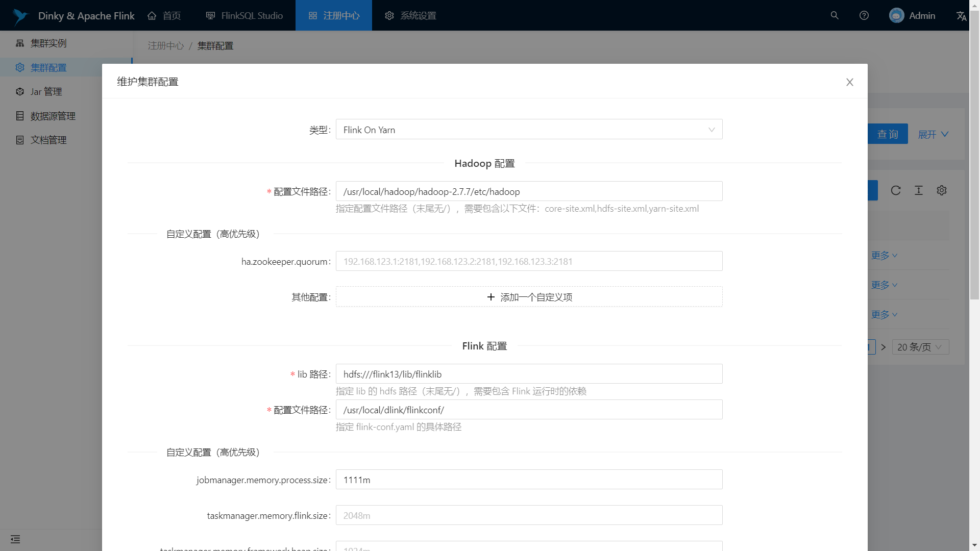Focus the ha.zookeeper.quorum input field
980x551 pixels.
(x=529, y=261)
